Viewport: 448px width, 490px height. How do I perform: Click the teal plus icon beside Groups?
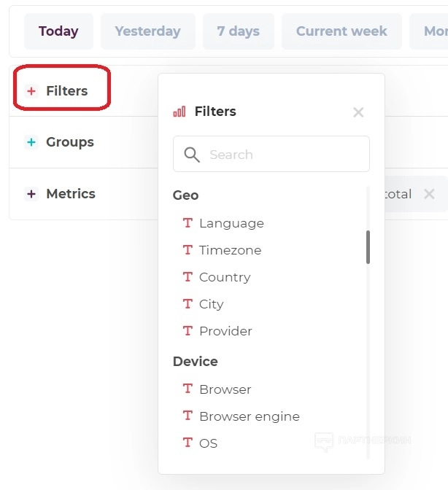pyautogui.click(x=31, y=142)
